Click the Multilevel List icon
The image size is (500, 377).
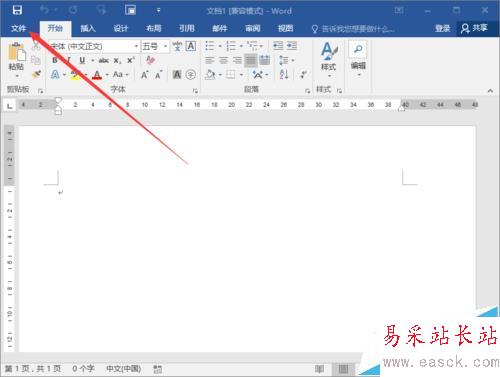click(x=252, y=46)
